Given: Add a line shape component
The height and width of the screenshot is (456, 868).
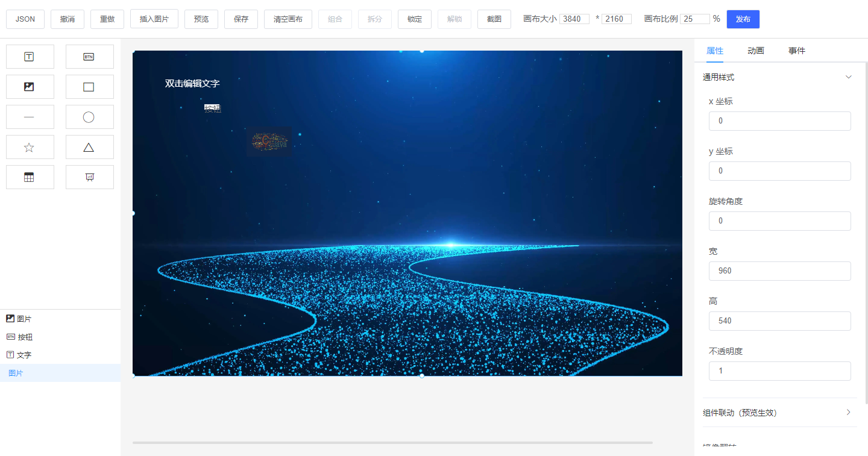Looking at the screenshot, I should pyautogui.click(x=30, y=117).
